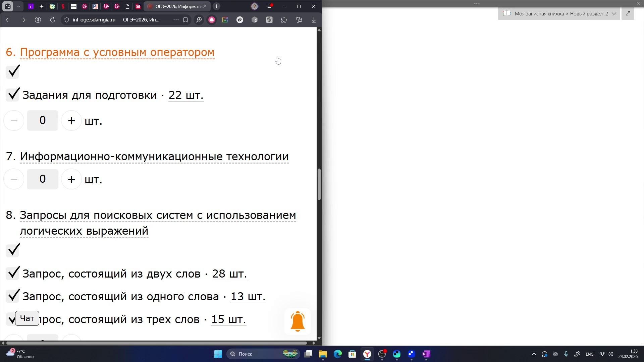Activate the Alice assistant orange icon
The width and height of the screenshot is (644, 362).
(212, 20)
